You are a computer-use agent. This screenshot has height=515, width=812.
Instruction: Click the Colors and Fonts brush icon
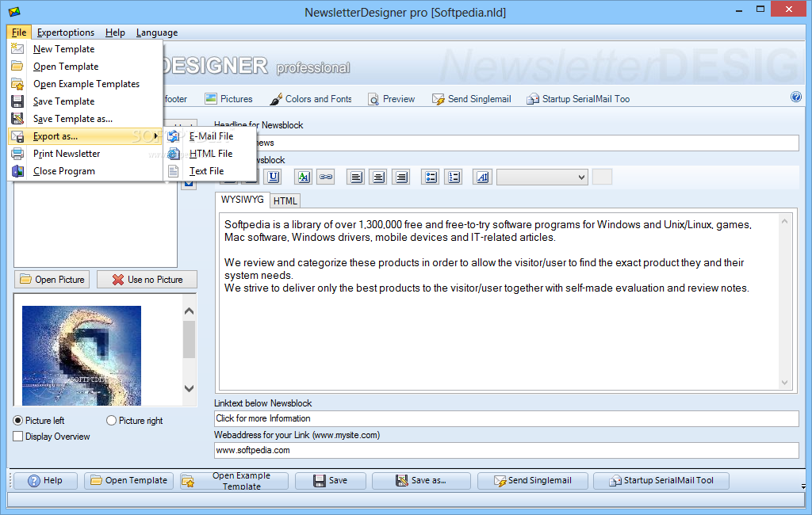pyautogui.click(x=276, y=98)
